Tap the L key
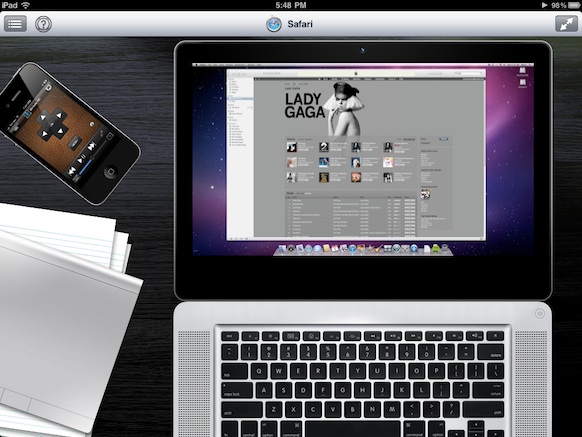This screenshot has height=437, width=582. [421, 391]
